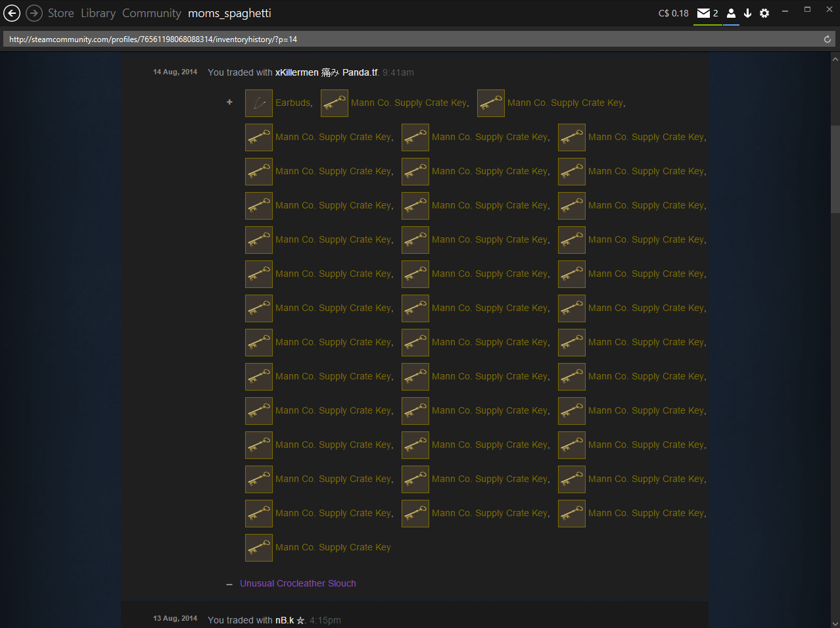
Task: Open xKillermen Panda.tf trader profile
Action: (326, 72)
